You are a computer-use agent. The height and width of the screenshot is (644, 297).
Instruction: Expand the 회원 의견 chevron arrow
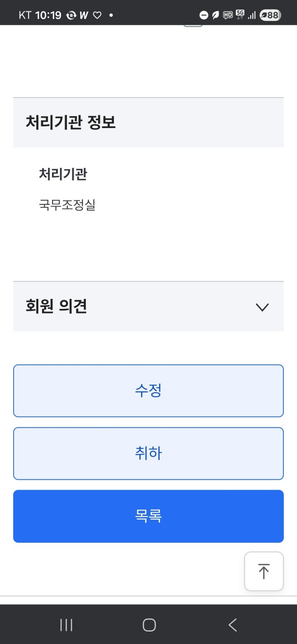(262, 307)
